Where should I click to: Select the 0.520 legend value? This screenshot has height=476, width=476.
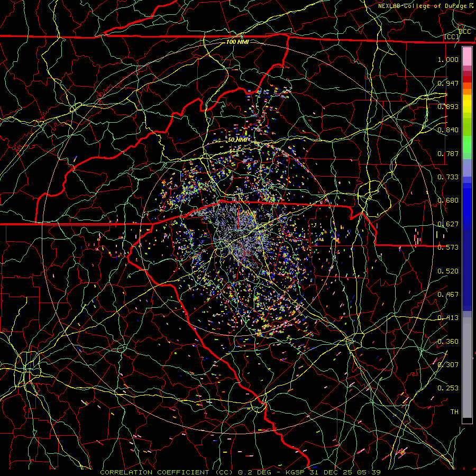point(448,271)
